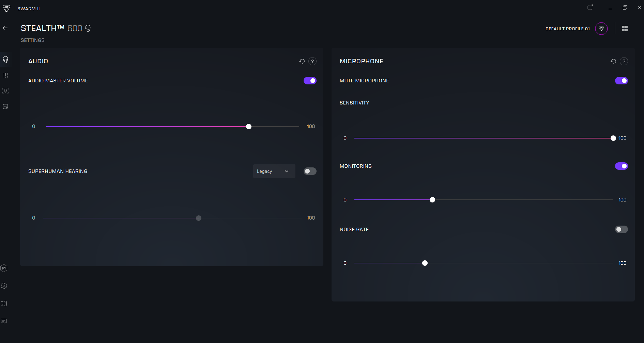Click the circled Turtle Beach profile icon
644x343 pixels.
(x=601, y=29)
